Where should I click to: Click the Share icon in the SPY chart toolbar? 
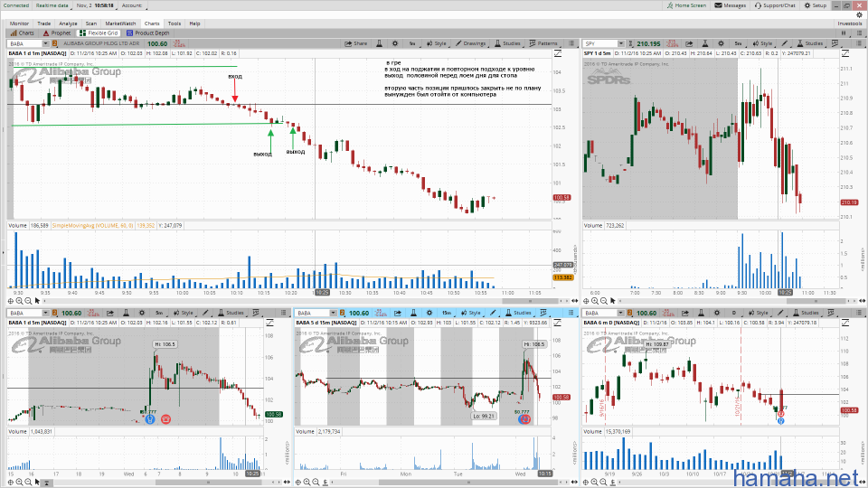pos(689,43)
